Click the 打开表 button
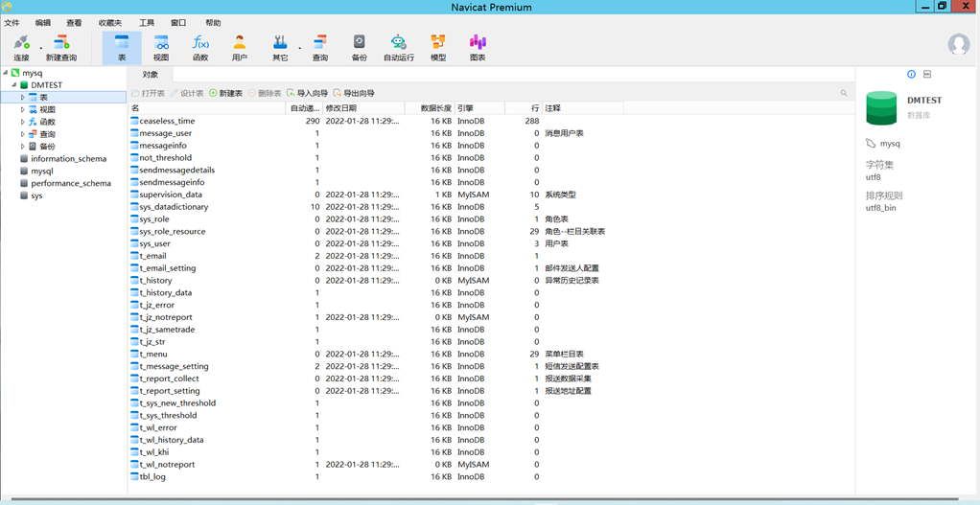Screen dimensions: 980x505 point(148,93)
